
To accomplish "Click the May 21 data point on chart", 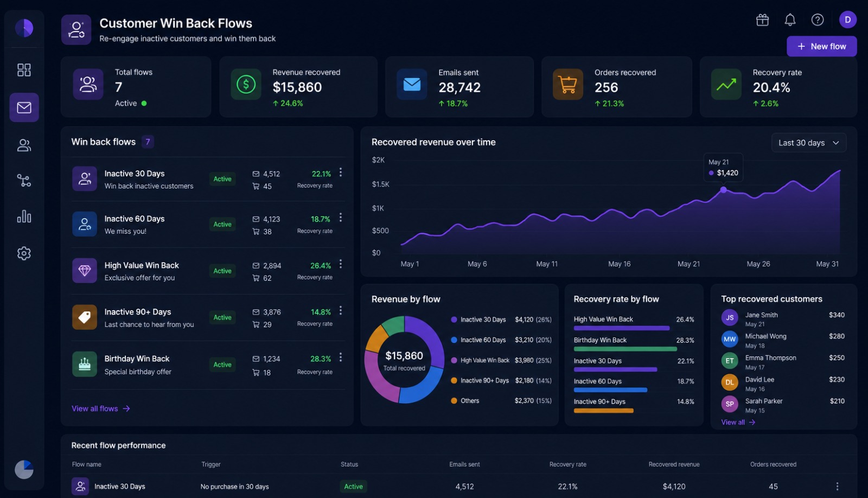I will pyautogui.click(x=723, y=190).
